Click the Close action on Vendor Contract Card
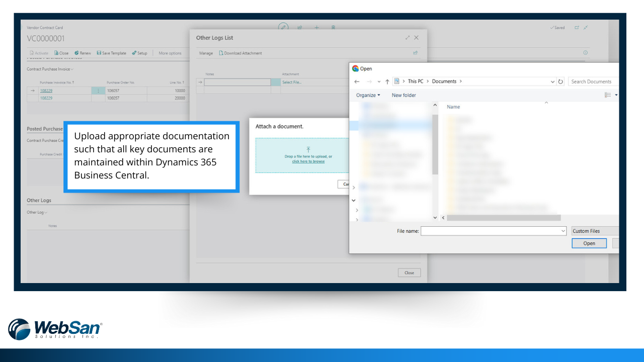Screen dimensions: 644x362 pos(61,53)
